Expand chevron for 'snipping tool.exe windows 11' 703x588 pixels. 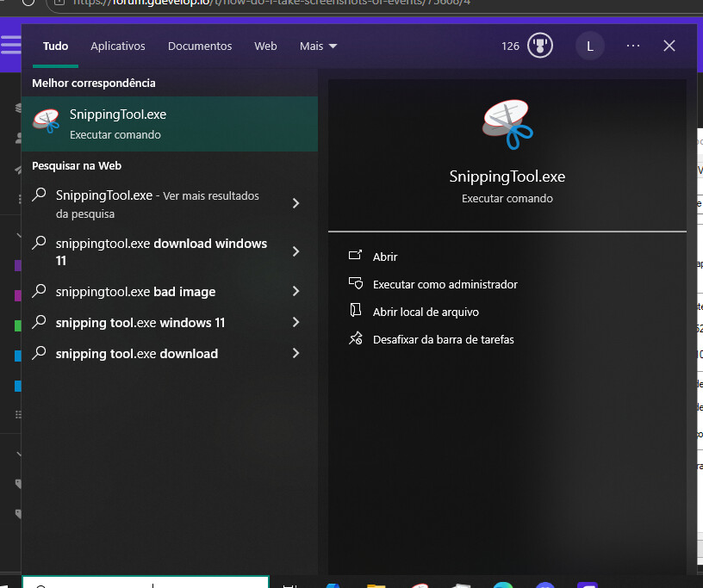[296, 323]
